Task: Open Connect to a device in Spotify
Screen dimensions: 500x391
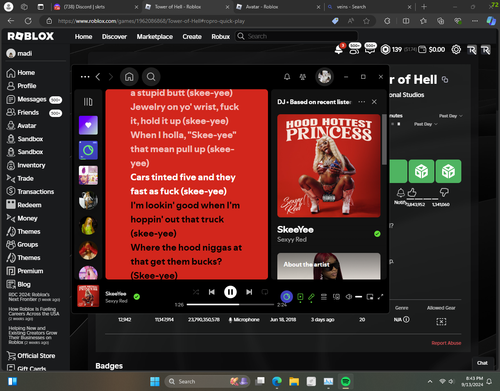Action: tap(336, 297)
